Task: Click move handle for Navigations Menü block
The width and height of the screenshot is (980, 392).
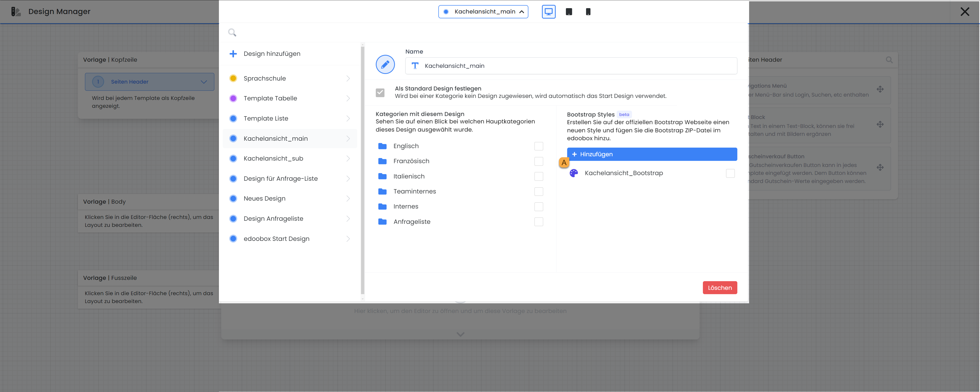Action: [x=880, y=89]
